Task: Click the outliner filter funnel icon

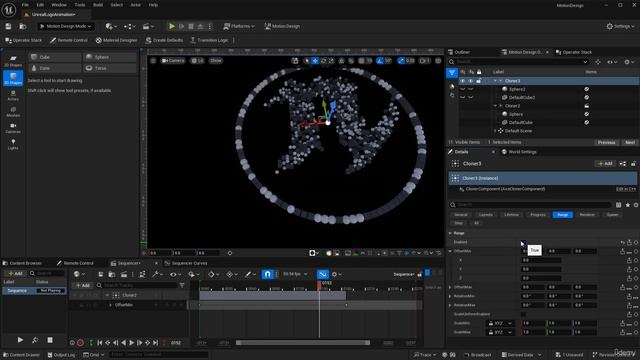Action: point(452,73)
